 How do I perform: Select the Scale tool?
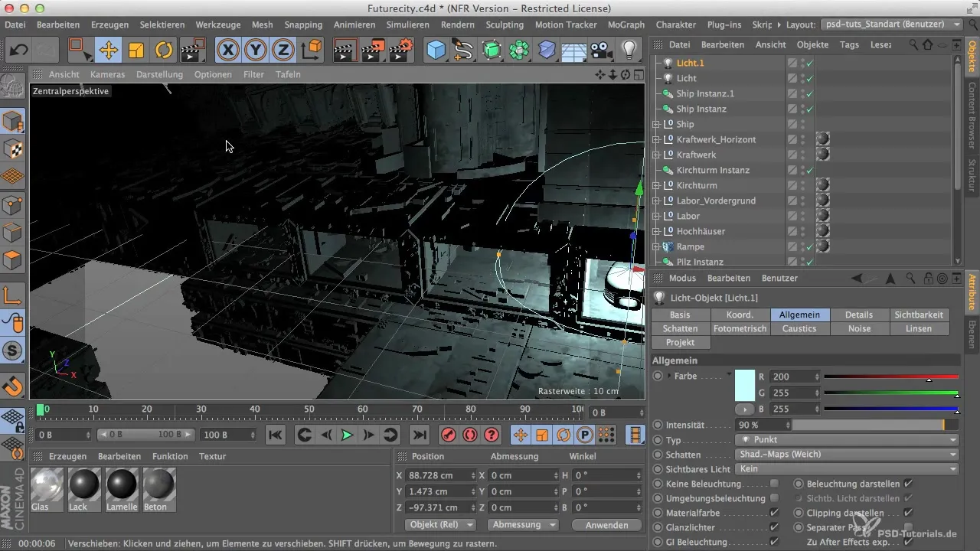click(136, 51)
